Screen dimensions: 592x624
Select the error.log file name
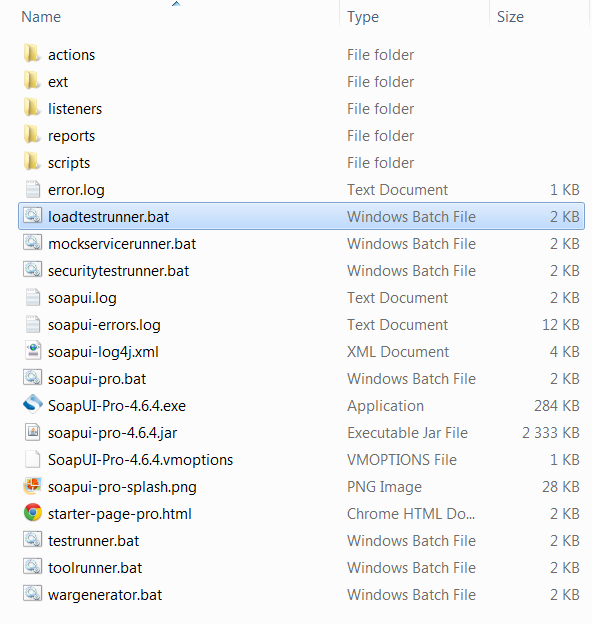76,190
